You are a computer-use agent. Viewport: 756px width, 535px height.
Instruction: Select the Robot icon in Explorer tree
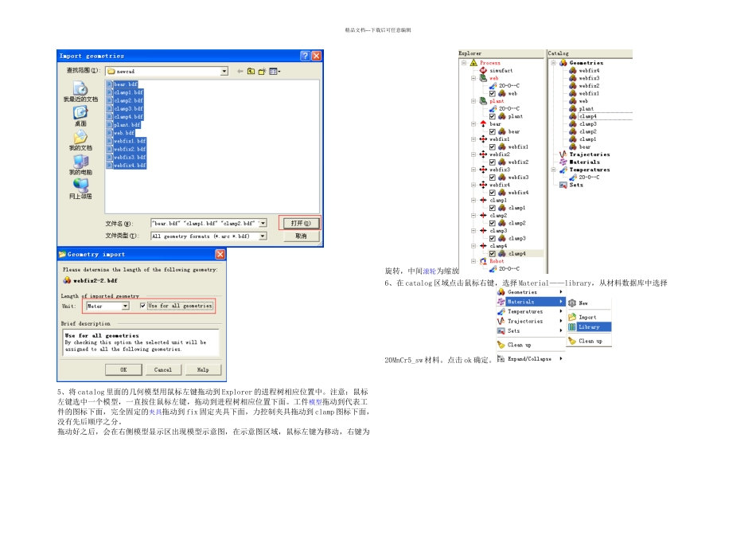click(x=483, y=261)
